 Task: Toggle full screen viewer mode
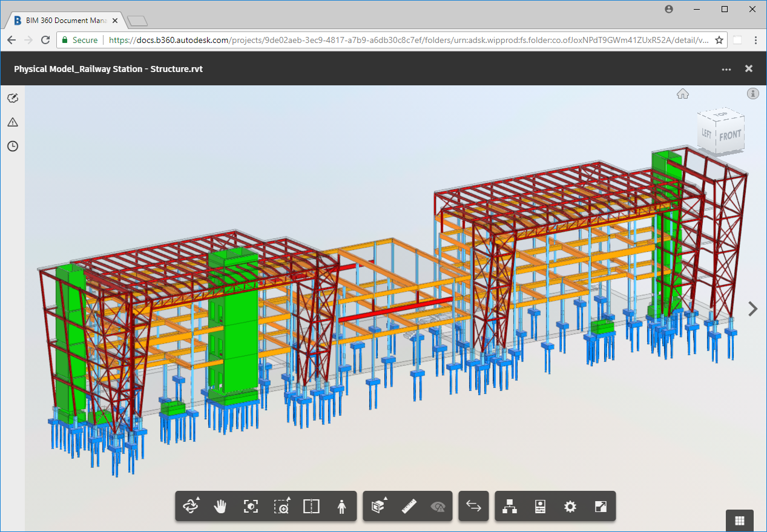tap(600, 507)
